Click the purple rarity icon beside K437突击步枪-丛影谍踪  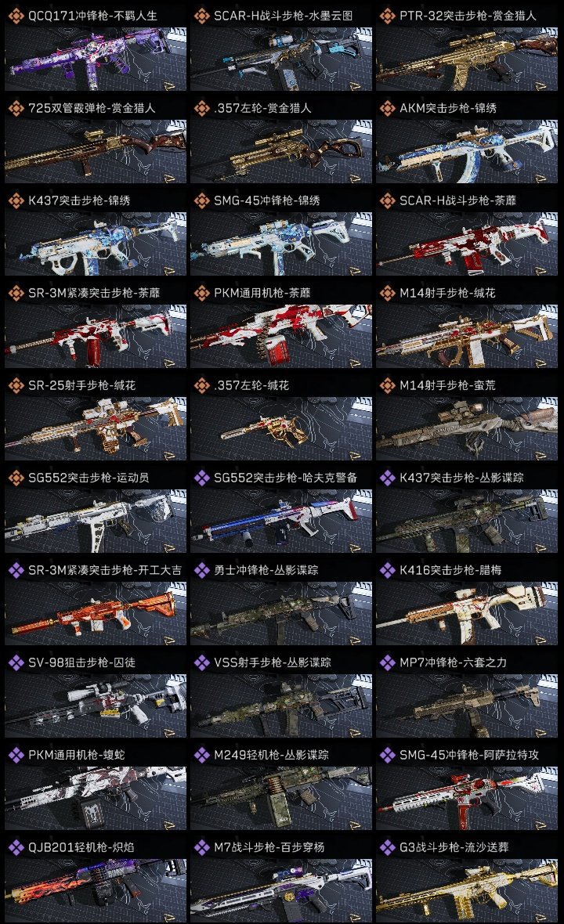point(388,478)
